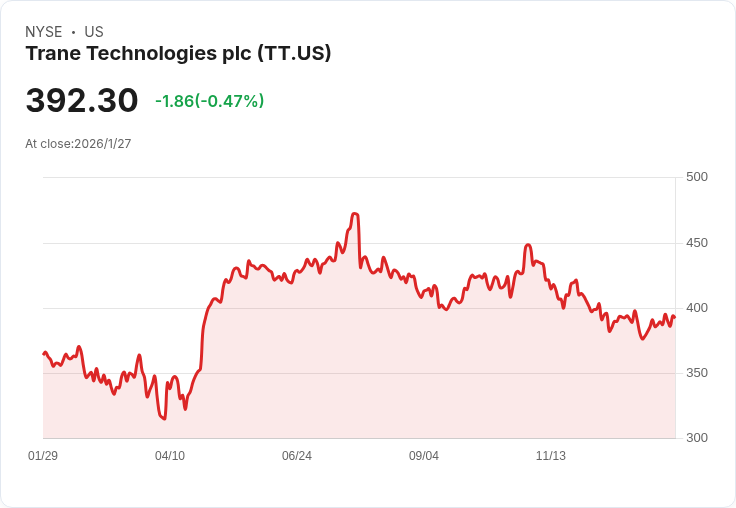Select the 01/29 date on x-axis
Screen dimensions: 736x508
(x=43, y=456)
